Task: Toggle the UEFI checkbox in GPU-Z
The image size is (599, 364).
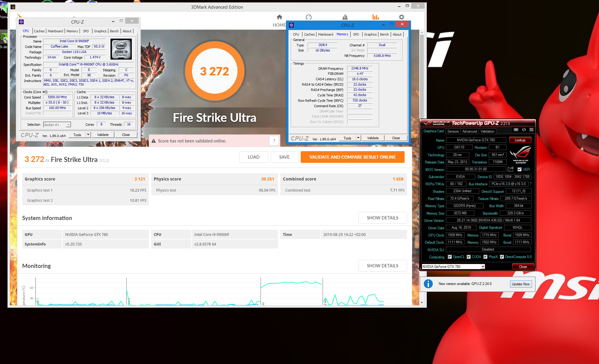Action: point(520,169)
